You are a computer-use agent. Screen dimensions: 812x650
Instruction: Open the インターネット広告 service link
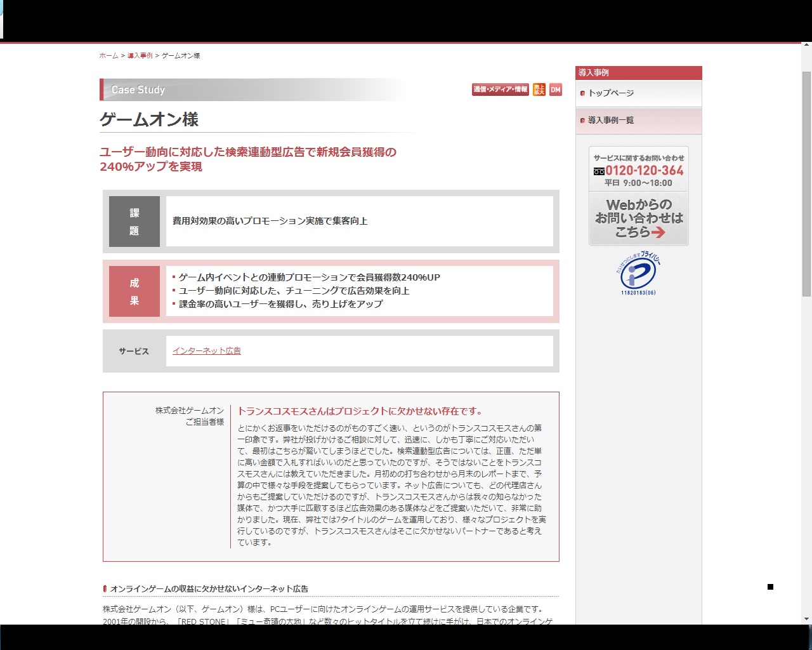point(207,350)
